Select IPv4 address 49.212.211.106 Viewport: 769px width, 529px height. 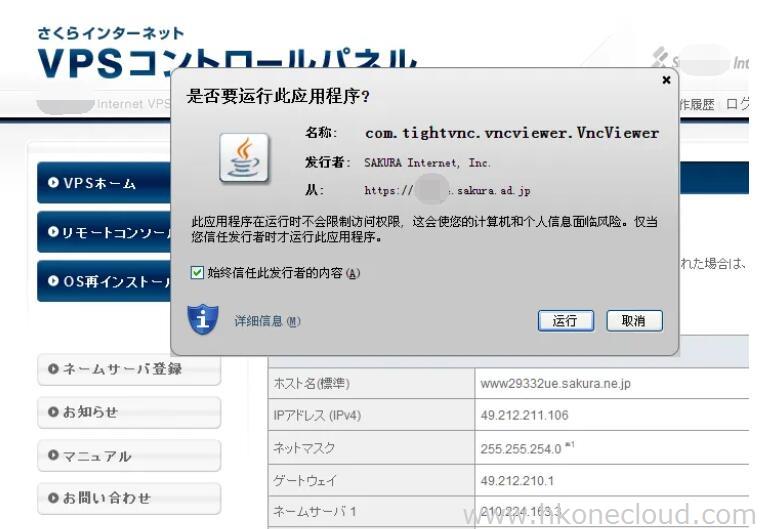tap(524, 415)
